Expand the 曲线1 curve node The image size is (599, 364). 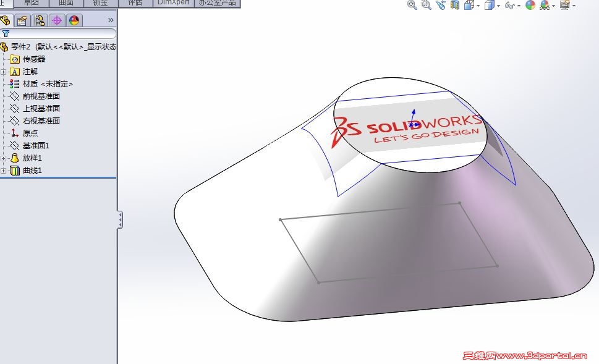tap(4, 171)
